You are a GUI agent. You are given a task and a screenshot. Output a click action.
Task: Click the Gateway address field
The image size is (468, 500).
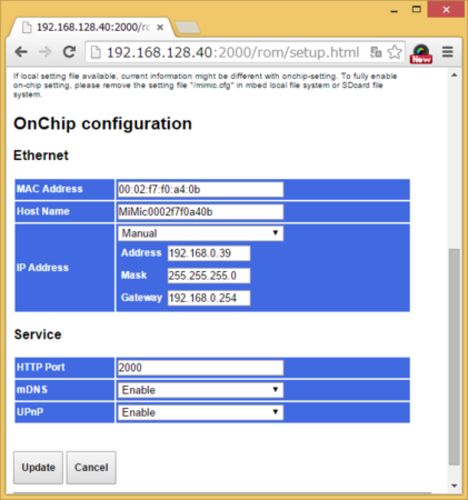point(209,298)
